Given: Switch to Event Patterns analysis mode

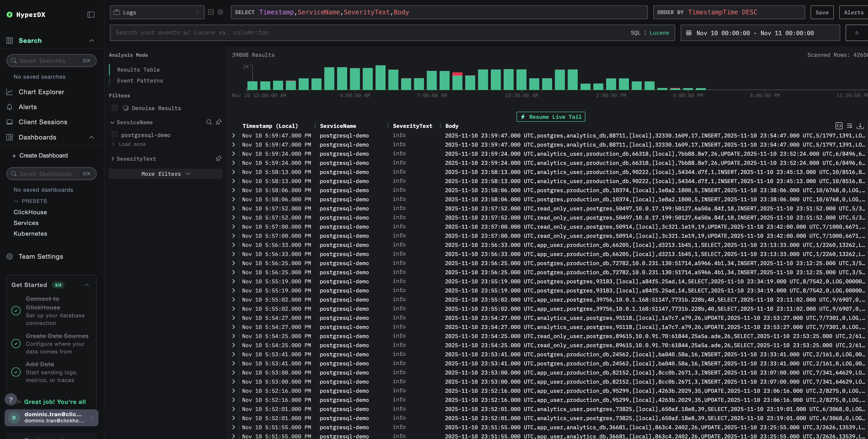Looking at the screenshot, I should (x=140, y=80).
